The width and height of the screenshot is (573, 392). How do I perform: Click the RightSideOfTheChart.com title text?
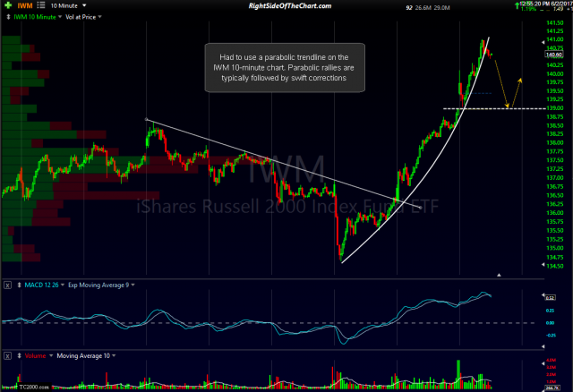(x=290, y=6)
